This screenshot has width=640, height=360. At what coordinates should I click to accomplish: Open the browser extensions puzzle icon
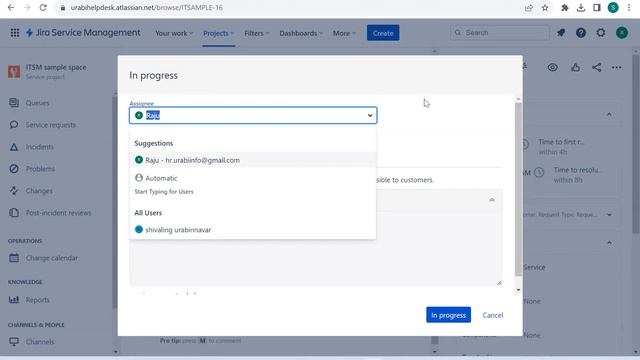[x=565, y=8]
